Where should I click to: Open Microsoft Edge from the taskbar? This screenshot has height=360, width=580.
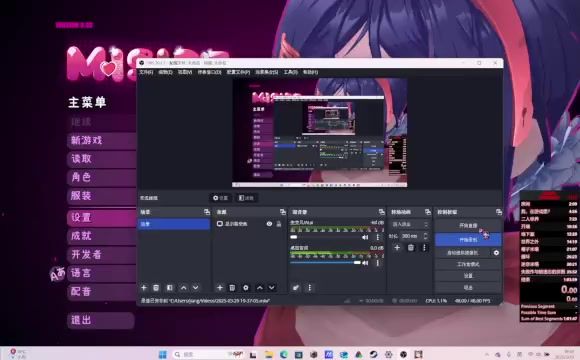(x=284, y=354)
